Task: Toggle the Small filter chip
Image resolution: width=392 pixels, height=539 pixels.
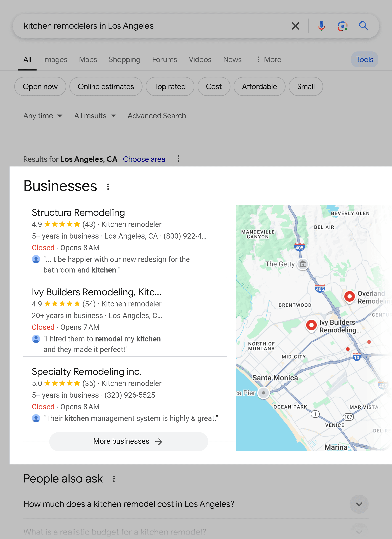Action: point(306,86)
